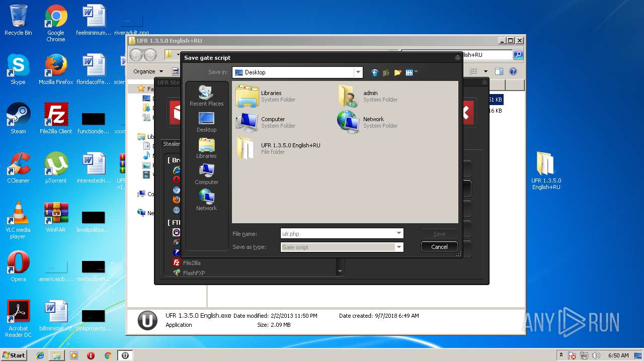Click the Save button
Image resolution: width=644 pixels, height=362 pixels.
(439, 233)
